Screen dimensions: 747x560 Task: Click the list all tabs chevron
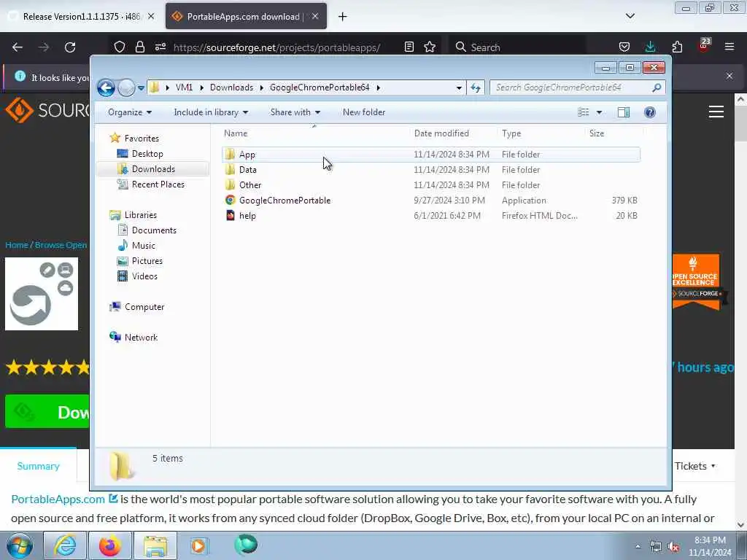click(630, 16)
